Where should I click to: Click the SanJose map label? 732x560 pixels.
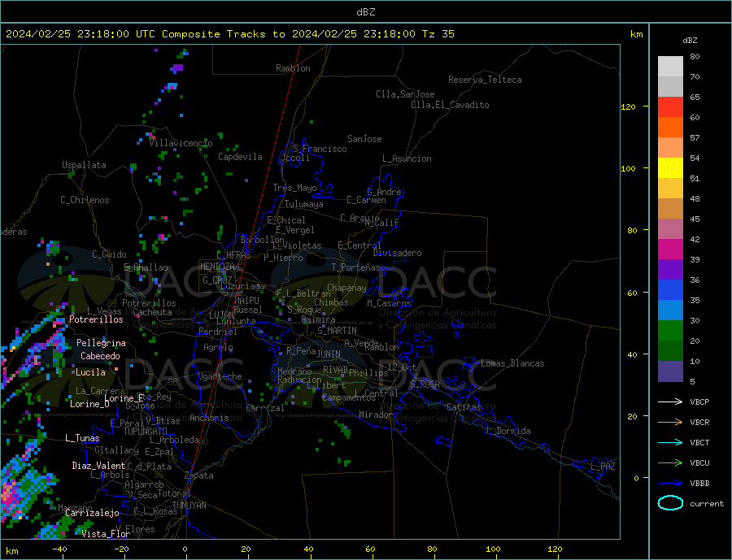[x=364, y=139]
